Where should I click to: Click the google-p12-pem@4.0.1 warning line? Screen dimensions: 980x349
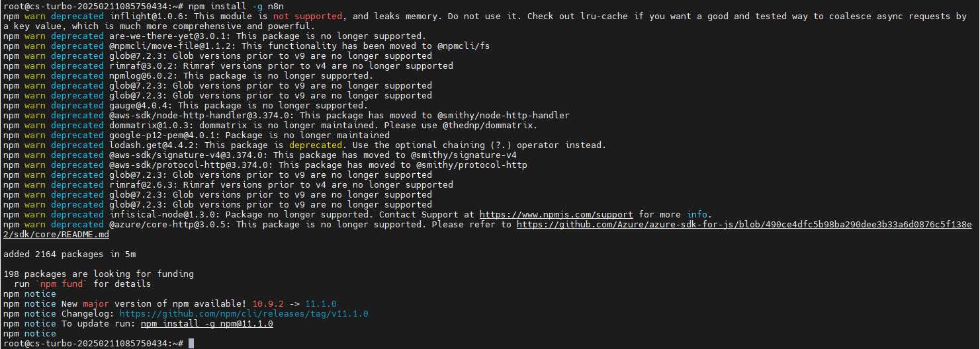tap(197, 136)
